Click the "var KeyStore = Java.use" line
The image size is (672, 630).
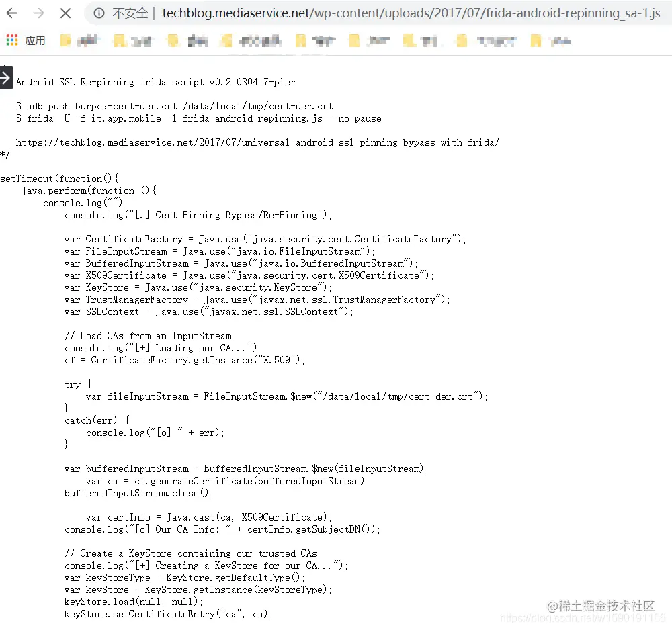198,287
